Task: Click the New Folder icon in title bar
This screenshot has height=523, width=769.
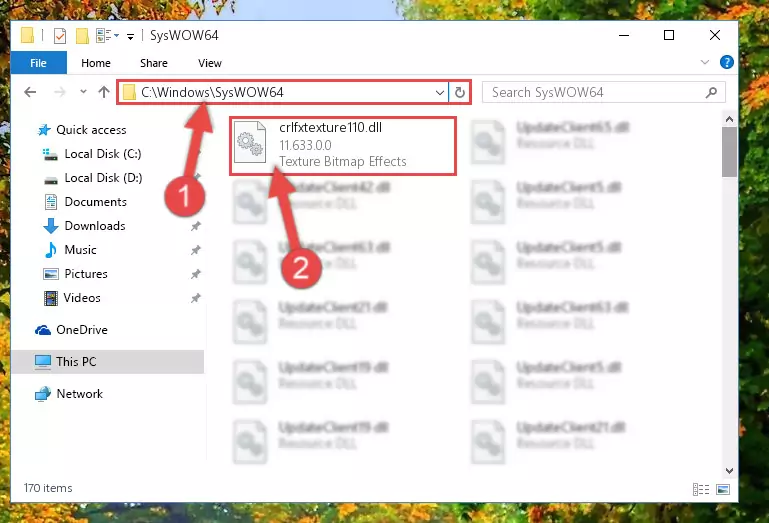Action: [82, 35]
